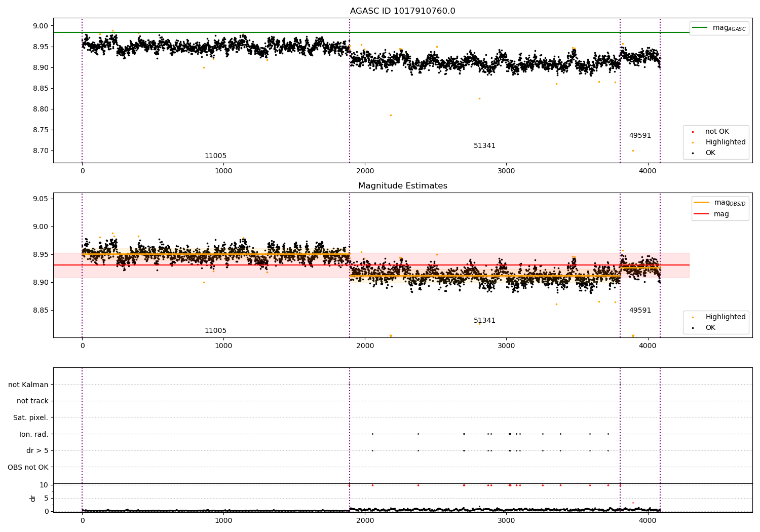The height and width of the screenshot is (532, 760).
Task: Click the 'Magnitude Estimates' plot title
Action: coord(403,186)
